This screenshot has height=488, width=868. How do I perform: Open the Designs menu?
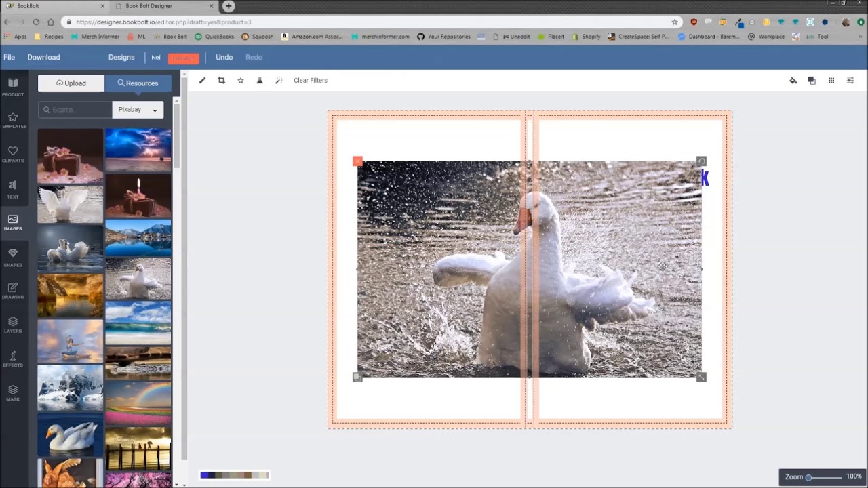[121, 58]
